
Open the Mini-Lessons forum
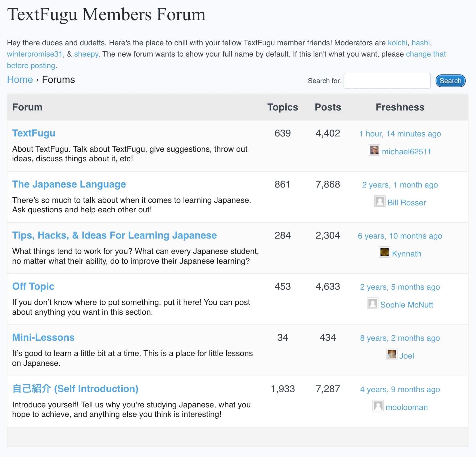tap(43, 338)
